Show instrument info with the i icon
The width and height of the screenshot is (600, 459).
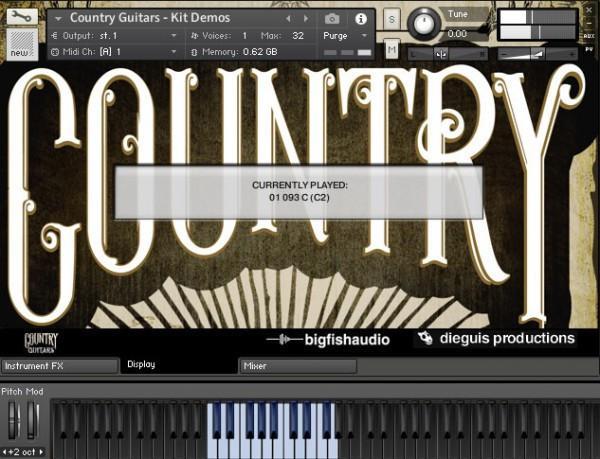coord(361,18)
